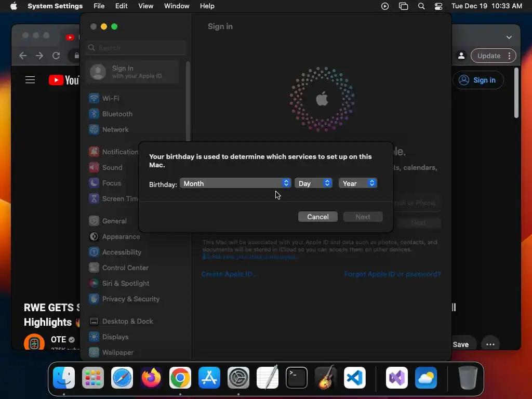Click Chrome's Update button

point(494,56)
